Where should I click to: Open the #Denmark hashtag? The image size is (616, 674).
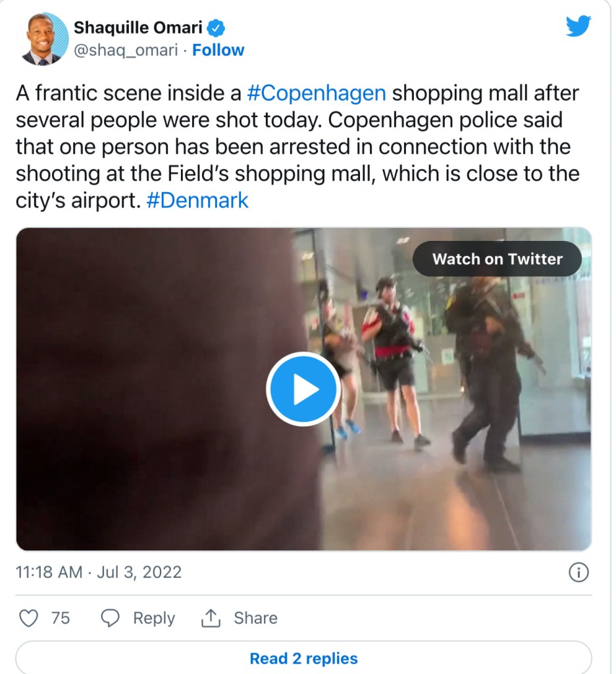(197, 201)
